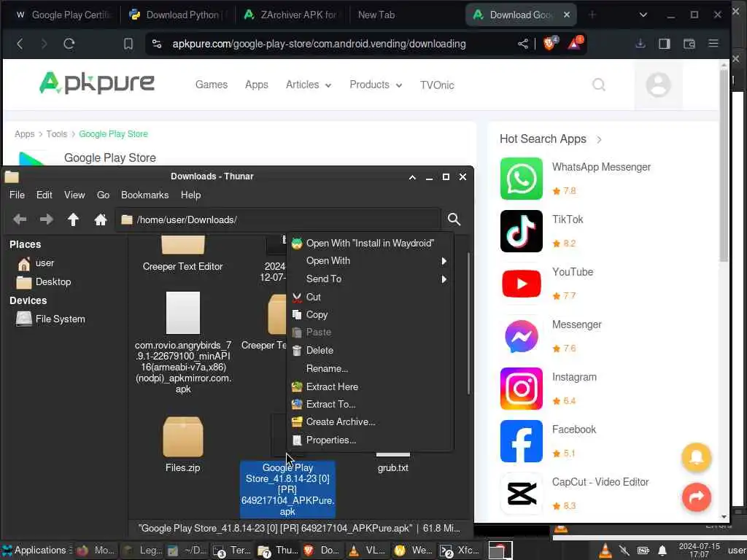Open TikTok app icon
747x560 pixels.
tap(521, 231)
